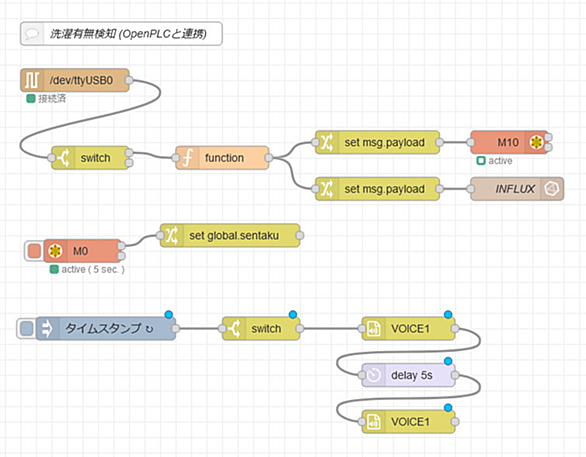Select the 洗濯有無検知 comment text
The image size is (586, 457).
[128, 34]
